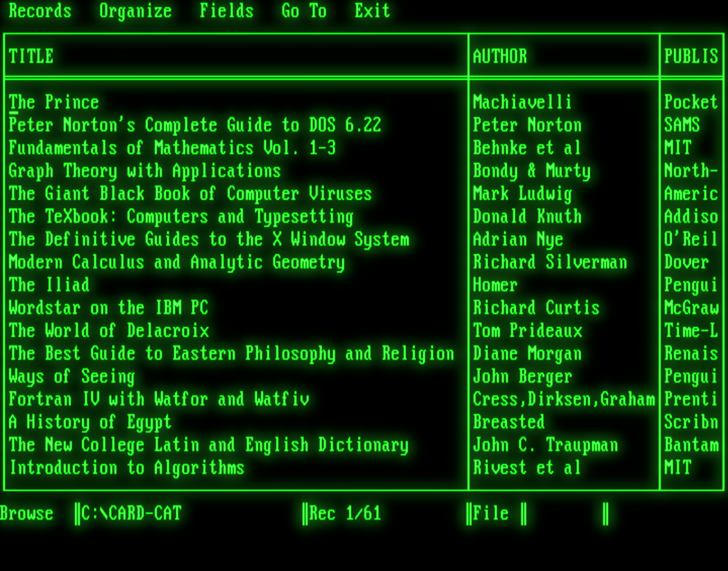Open the Records menu

coord(40,11)
